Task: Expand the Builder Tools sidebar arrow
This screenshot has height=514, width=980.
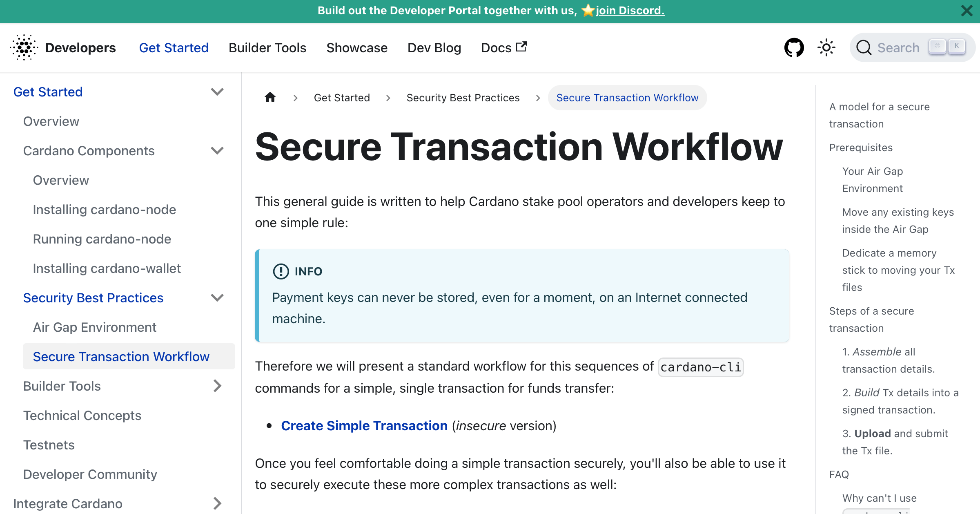Action: pyautogui.click(x=217, y=386)
